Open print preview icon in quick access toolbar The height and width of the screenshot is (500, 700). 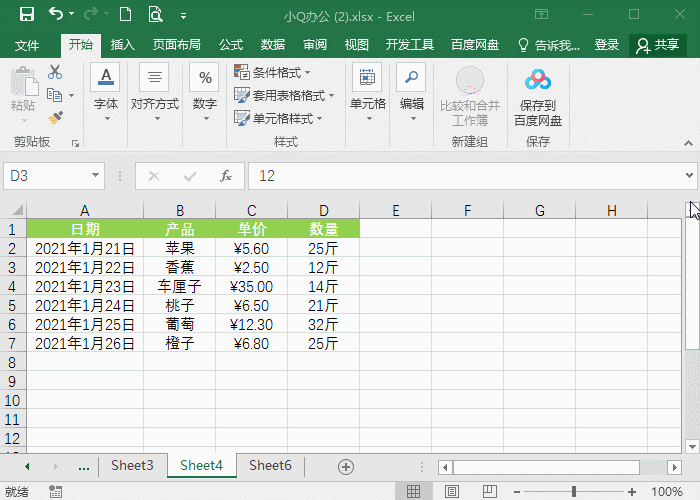[155, 14]
